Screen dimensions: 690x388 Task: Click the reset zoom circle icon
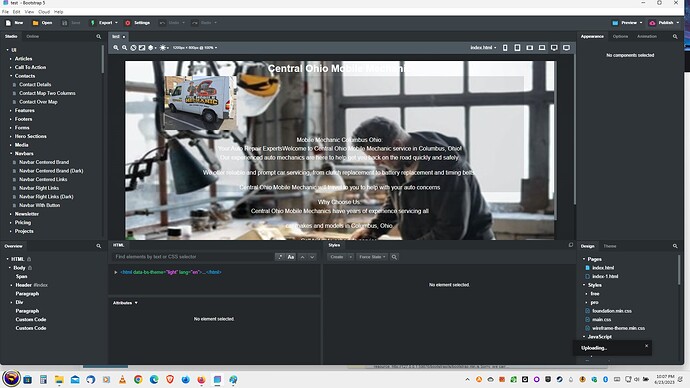(133, 48)
